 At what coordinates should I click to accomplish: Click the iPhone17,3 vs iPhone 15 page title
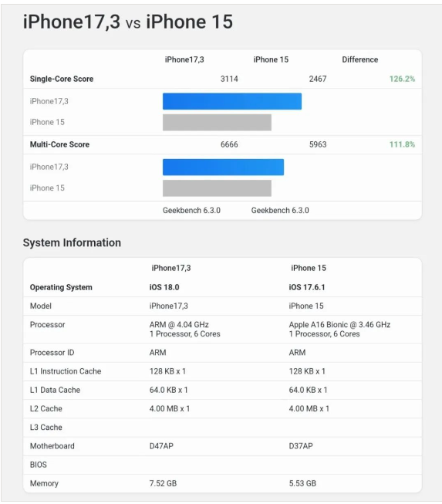pyautogui.click(x=128, y=22)
